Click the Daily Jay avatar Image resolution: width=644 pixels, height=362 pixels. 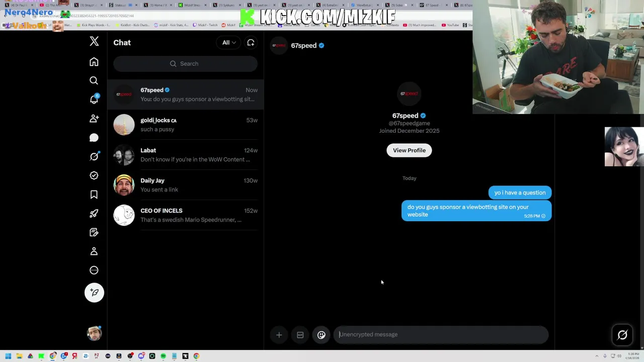click(124, 185)
